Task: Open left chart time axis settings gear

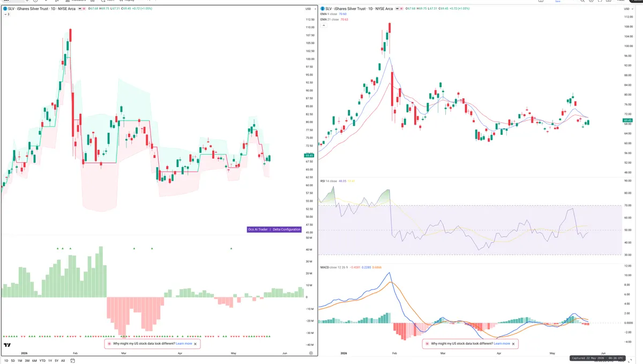Action: tap(311, 353)
